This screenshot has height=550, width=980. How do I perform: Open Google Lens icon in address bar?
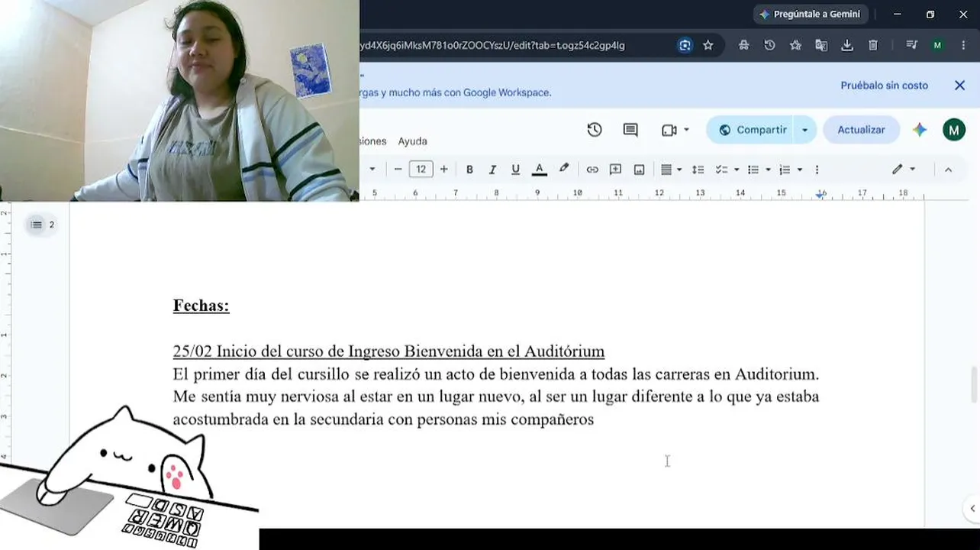(685, 45)
